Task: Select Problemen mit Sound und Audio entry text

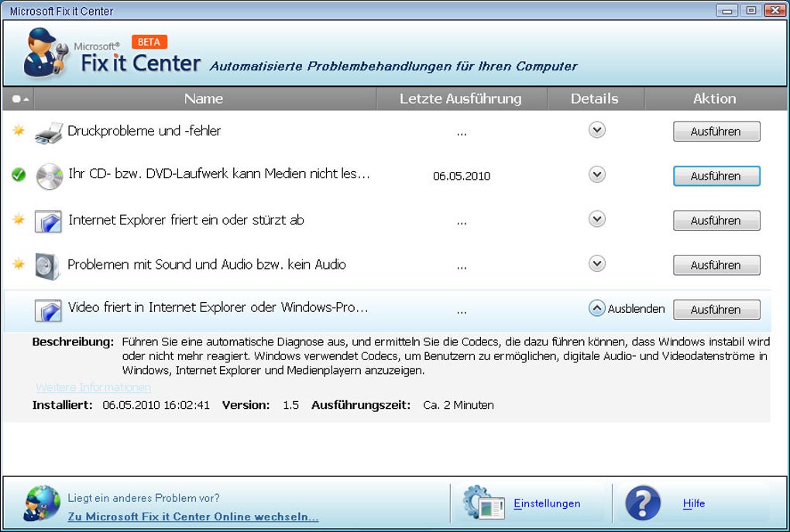Action: [x=207, y=265]
